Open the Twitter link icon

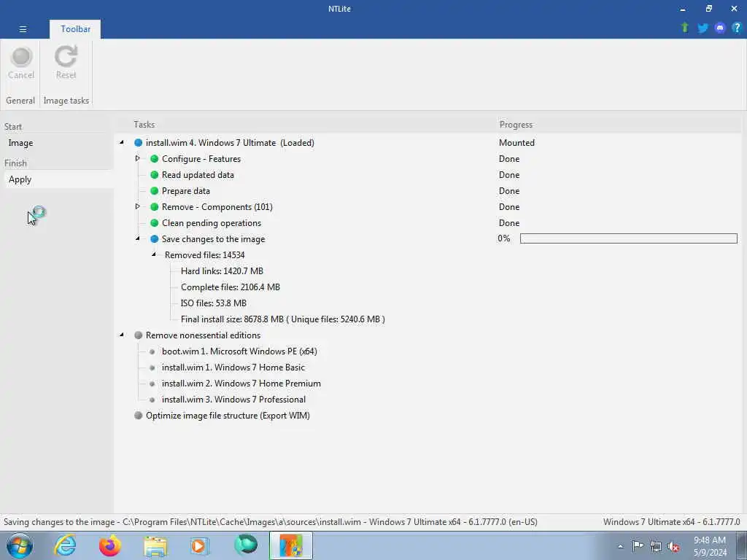pos(703,28)
